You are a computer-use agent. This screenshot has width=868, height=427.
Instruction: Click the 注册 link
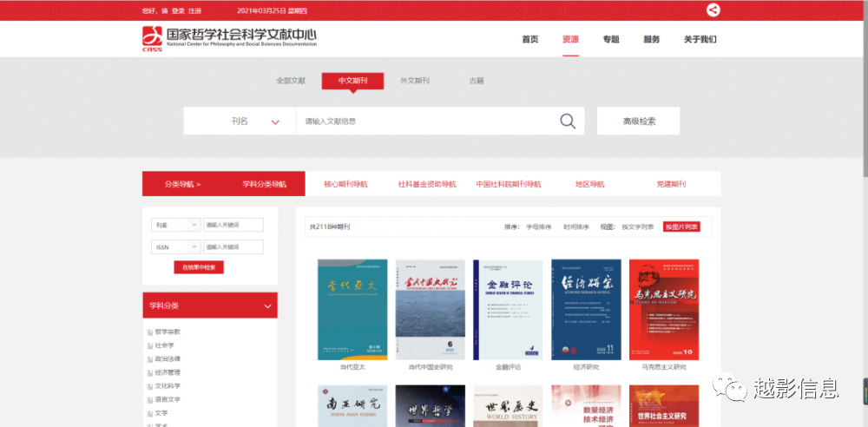click(x=194, y=10)
